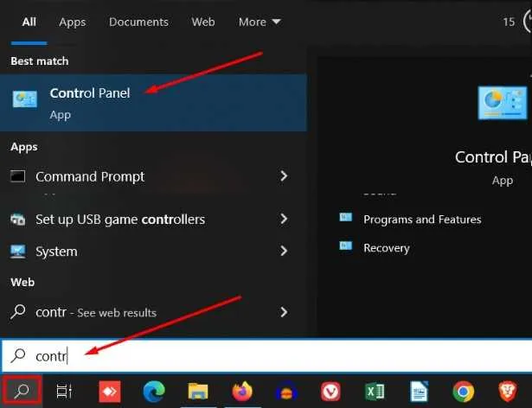Open Programs and Features from preview pane
The image size is (532, 408).
(x=422, y=220)
